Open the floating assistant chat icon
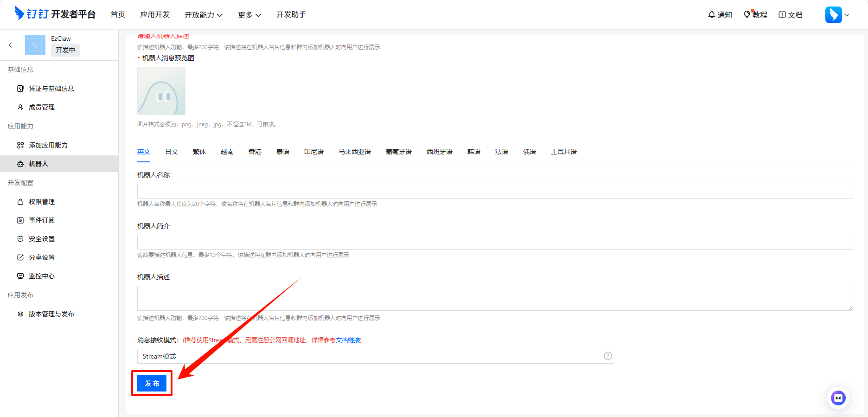The image size is (868, 417). tap(838, 398)
